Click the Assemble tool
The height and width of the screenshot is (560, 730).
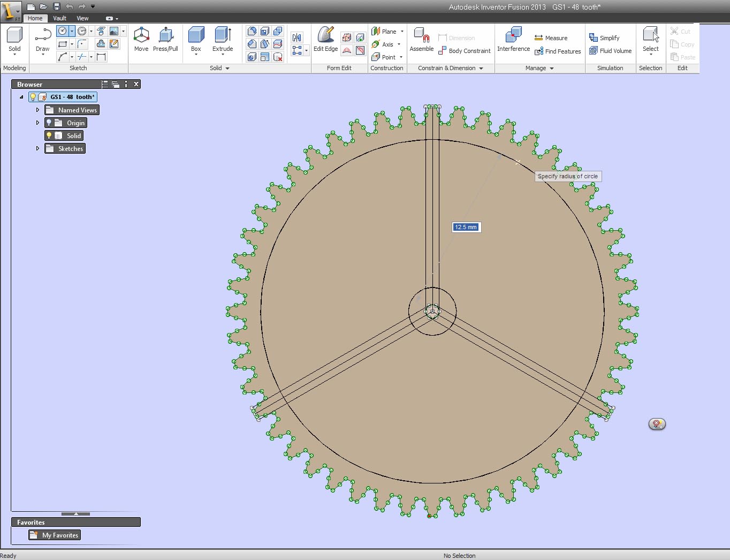tap(422, 40)
